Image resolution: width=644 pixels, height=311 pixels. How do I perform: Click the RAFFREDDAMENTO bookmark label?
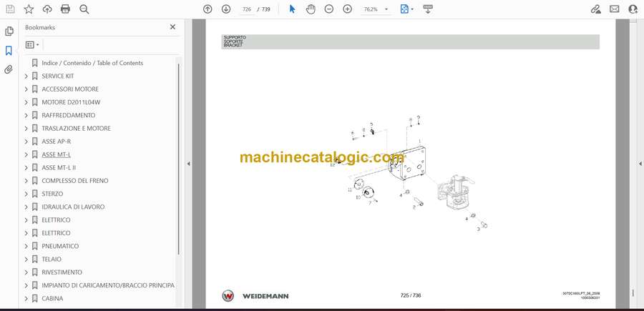tap(69, 115)
